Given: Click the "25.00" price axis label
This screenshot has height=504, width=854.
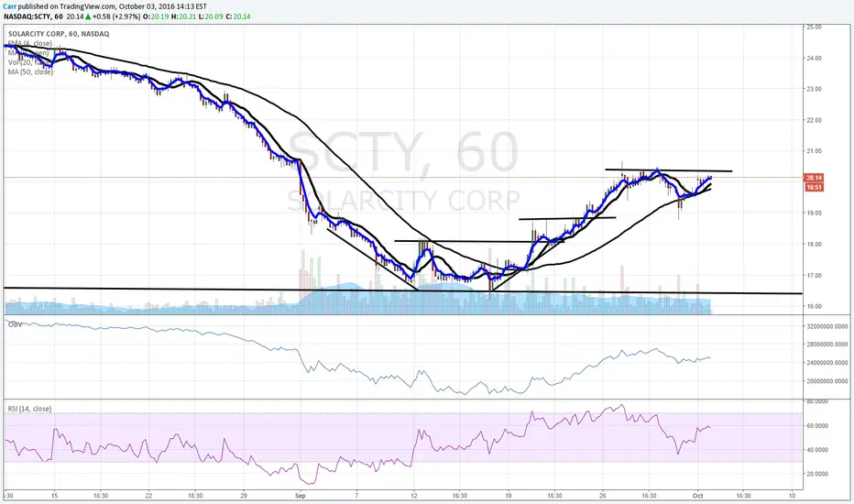Looking at the screenshot, I should tap(815, 27).
